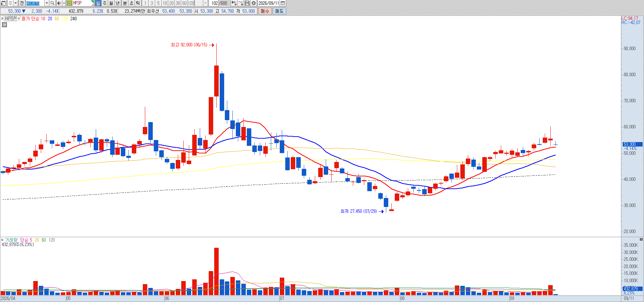Click the date field showing 2026/09/11

tap(269, 3)
